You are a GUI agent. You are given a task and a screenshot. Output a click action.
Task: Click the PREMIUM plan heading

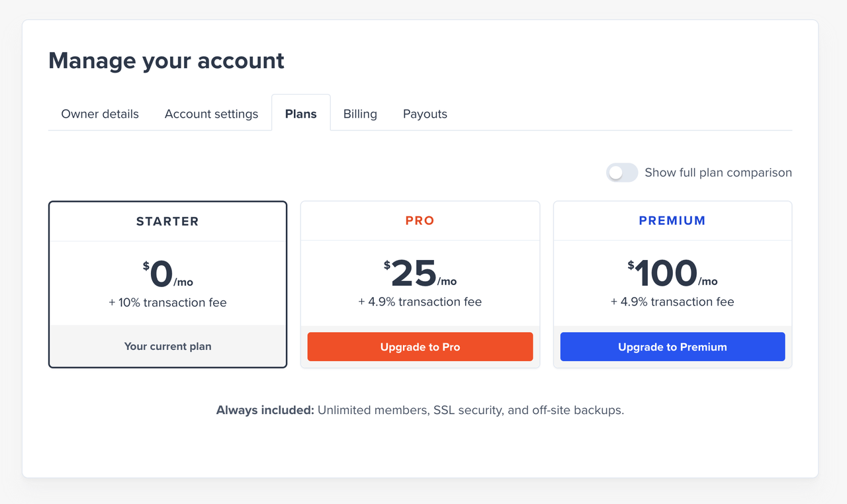click(x=672, y=221)
